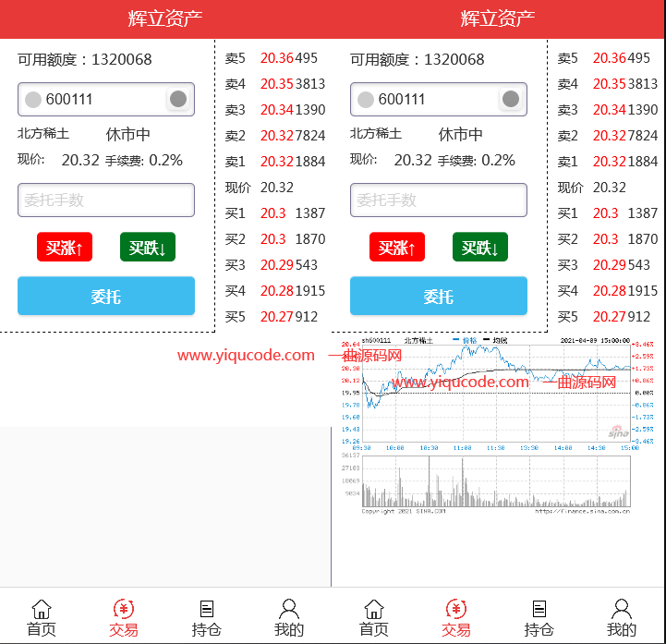Click the 委托手数 input field in left panel
Image resolution: width=666 pixels, height=644 pixels.
[x=106, y=200]
